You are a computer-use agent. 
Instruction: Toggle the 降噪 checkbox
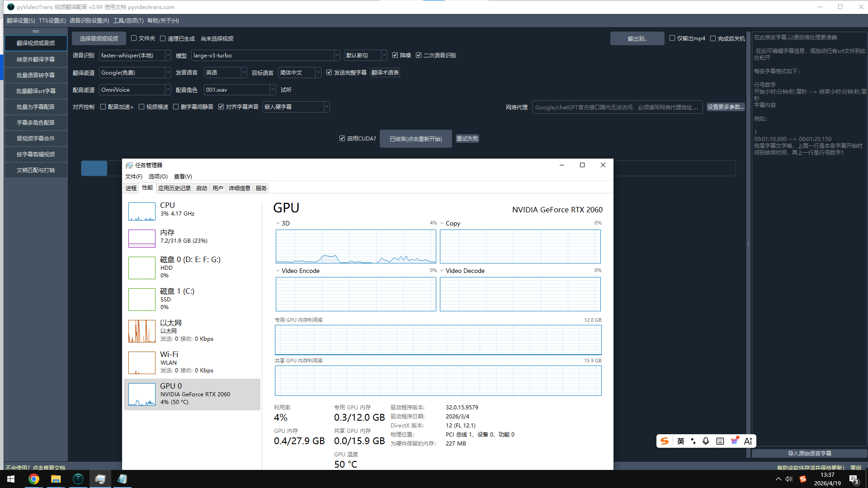pos(395,55)
